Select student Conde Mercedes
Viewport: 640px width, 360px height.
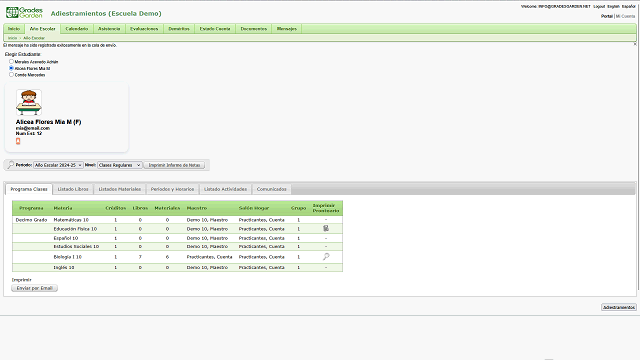pos(11,75)
